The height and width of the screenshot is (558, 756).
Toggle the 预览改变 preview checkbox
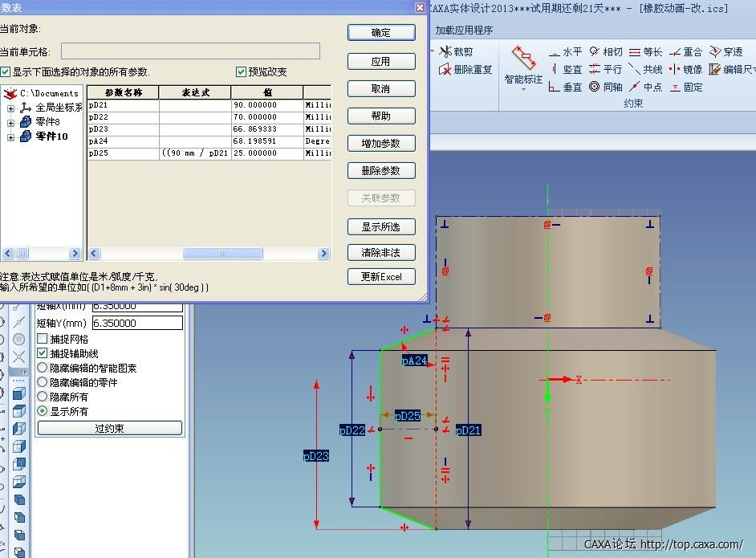point(241,72)
